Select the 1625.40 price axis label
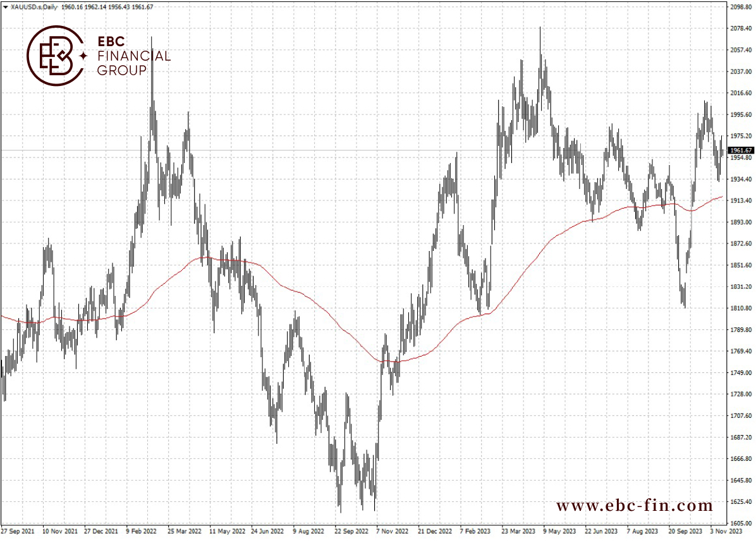Screen dimensions: 756x545 tap(741, 502)
